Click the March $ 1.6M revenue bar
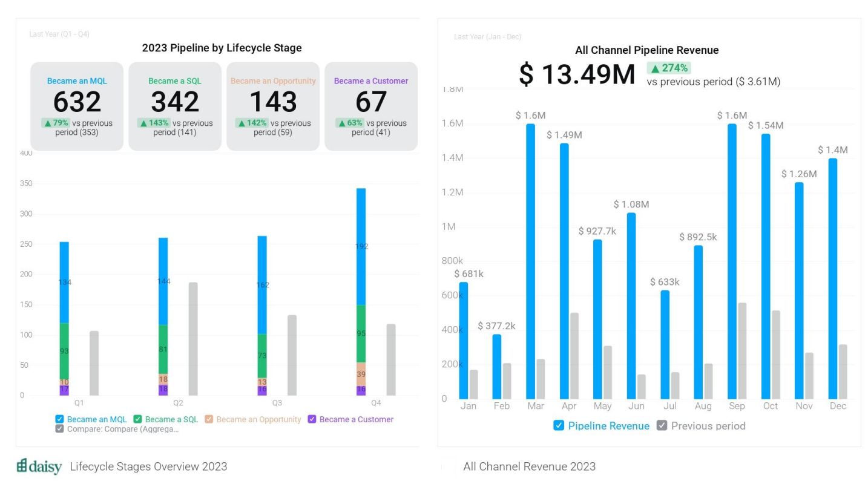This screenshot has height=487, width=868. 531,261
